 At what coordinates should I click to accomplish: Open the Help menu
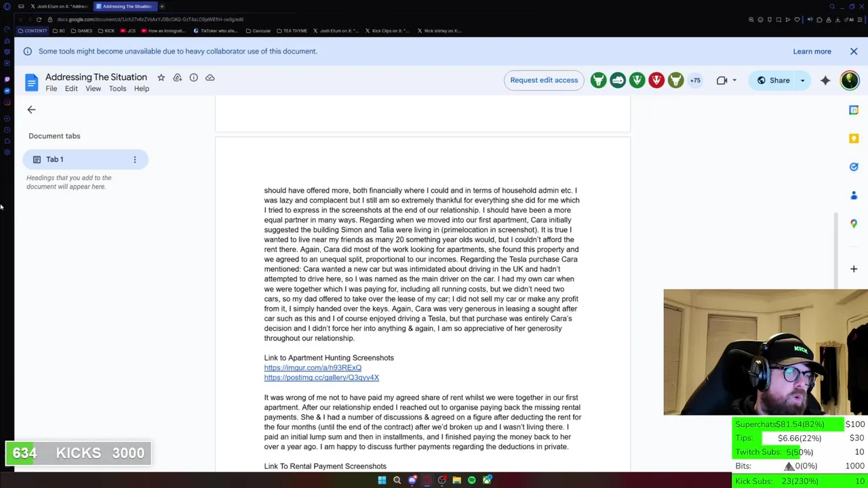coord(141,89)
